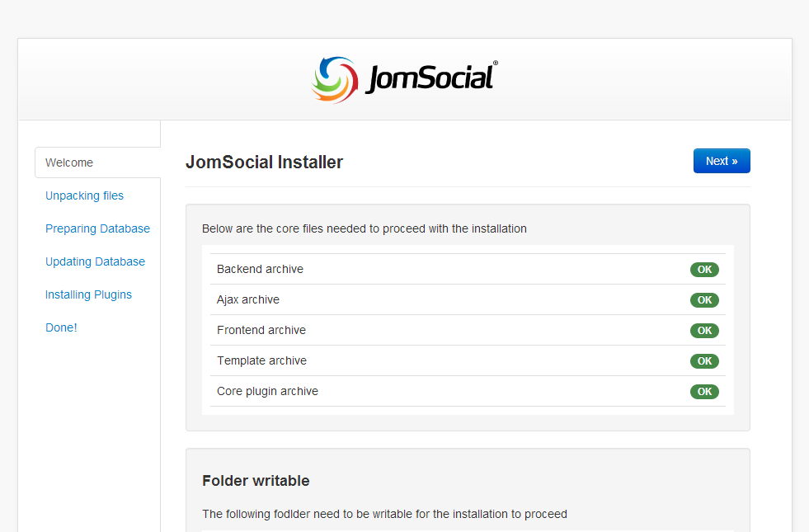
Task: Click the Core plugin archive row text
Action: [x=267, y=391]
